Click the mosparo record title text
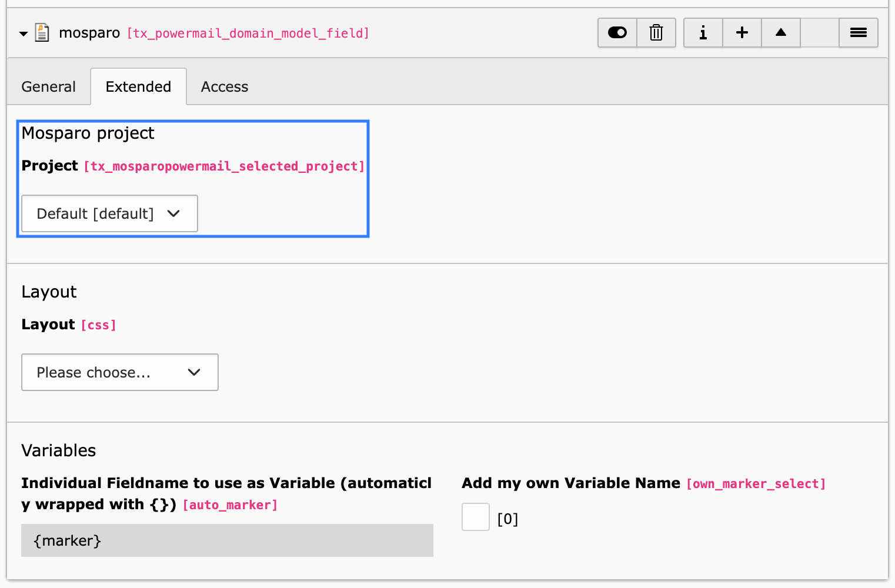Viewport: 895px width, 588px height. click(89, 33)
